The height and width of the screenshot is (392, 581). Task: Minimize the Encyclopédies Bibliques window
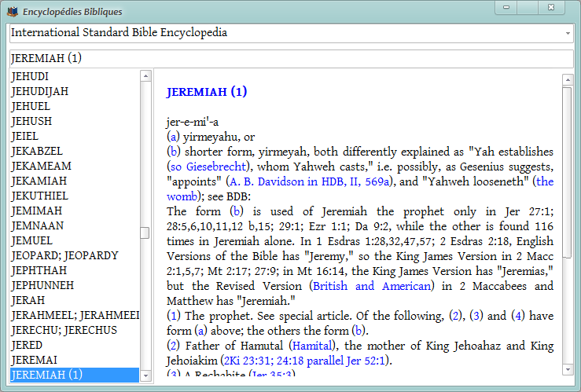[506, 7]
